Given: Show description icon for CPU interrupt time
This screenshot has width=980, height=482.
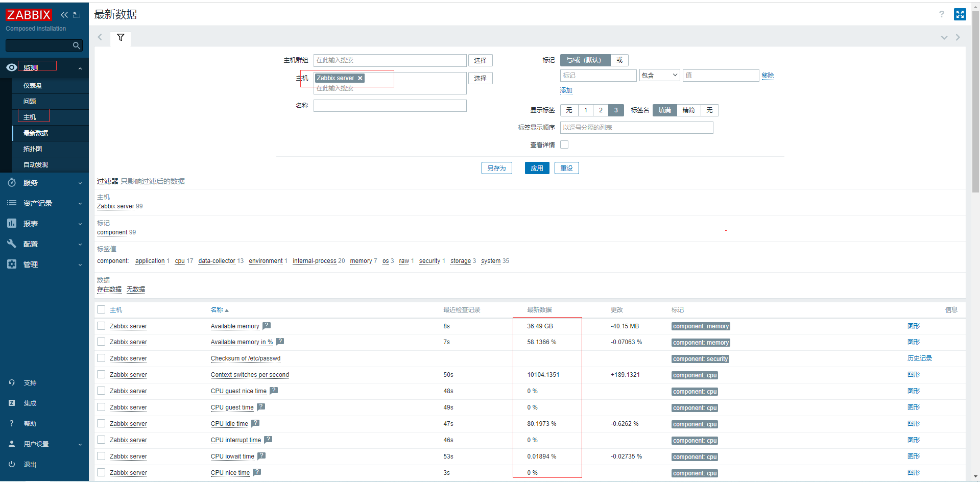Looking at the screenshot, I should (x=268, y=440).
